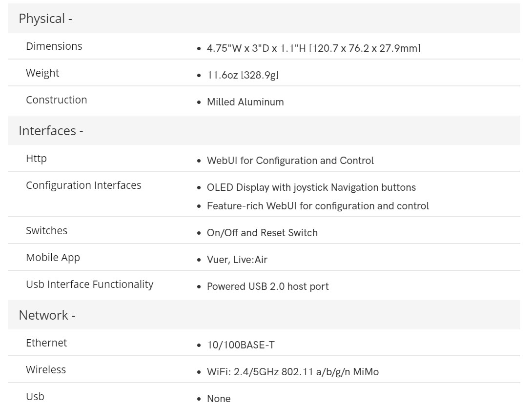Select On/Off and Reset Switch text
532x406 pixels.
(x=262, y=233)
